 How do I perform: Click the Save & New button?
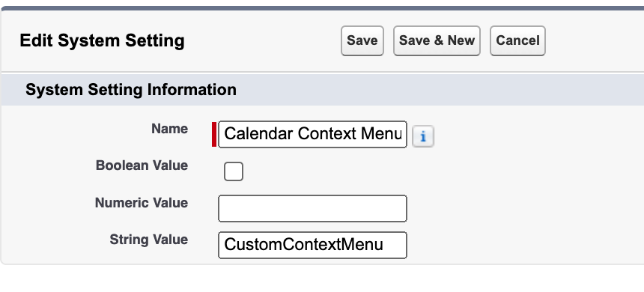(x=437, y=40)
